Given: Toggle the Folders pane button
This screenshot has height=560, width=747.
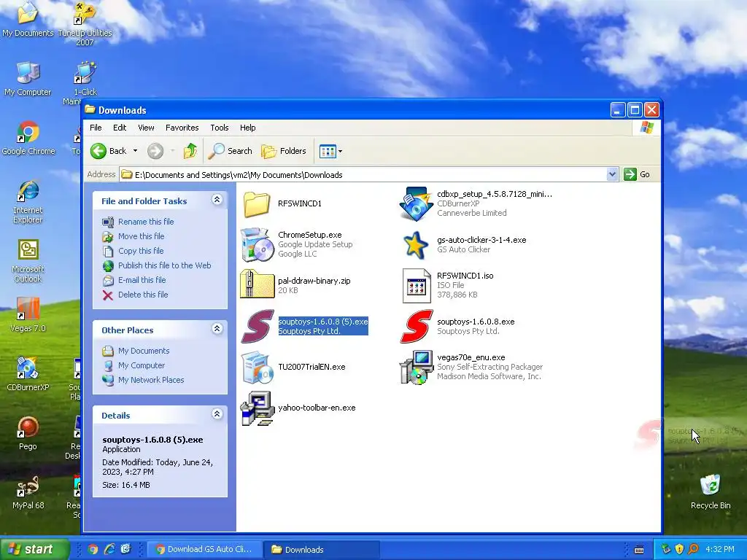Looking at the screenshot, I should coord(284,151).
